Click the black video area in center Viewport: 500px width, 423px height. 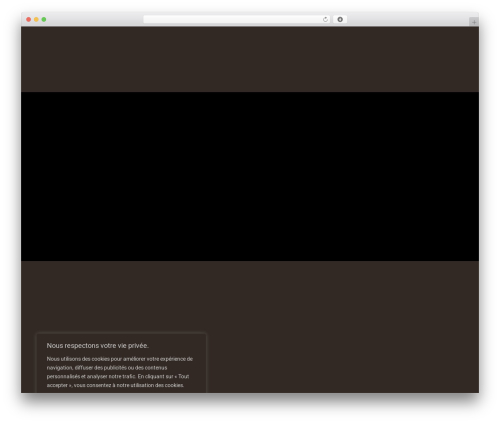pos(250,176)
